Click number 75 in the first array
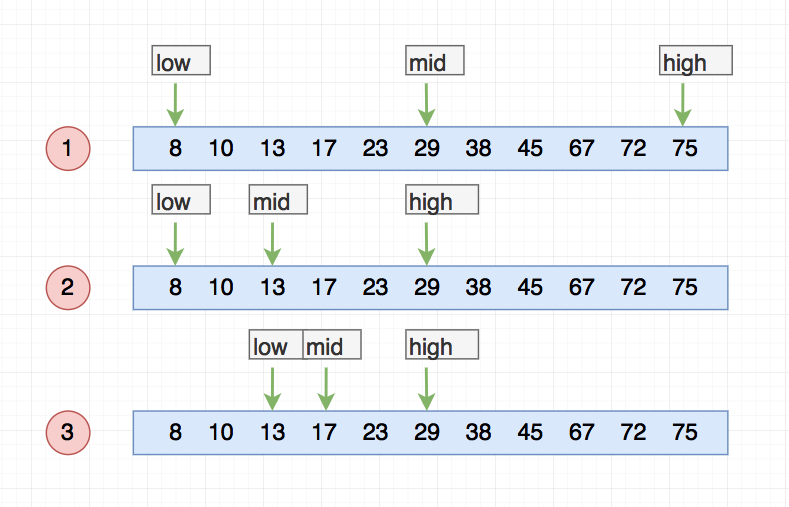789x507 pixels. pos(685,148)
